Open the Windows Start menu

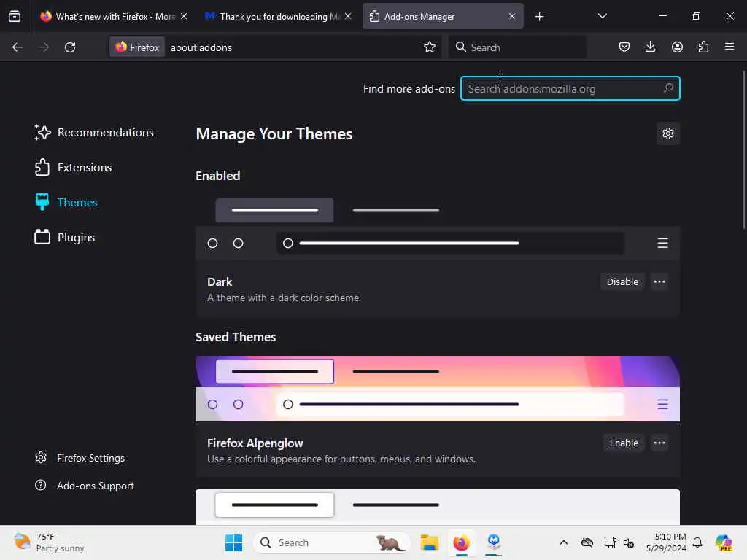(x=233, y=542)
